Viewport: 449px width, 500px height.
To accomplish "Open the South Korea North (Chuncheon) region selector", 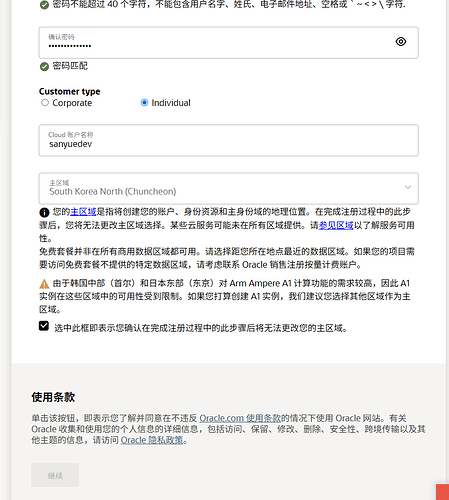I will point(228,188).
